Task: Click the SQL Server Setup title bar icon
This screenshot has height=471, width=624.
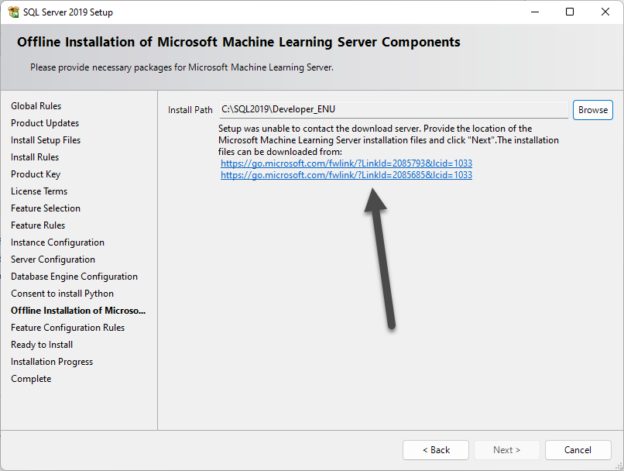Action: 12,12
